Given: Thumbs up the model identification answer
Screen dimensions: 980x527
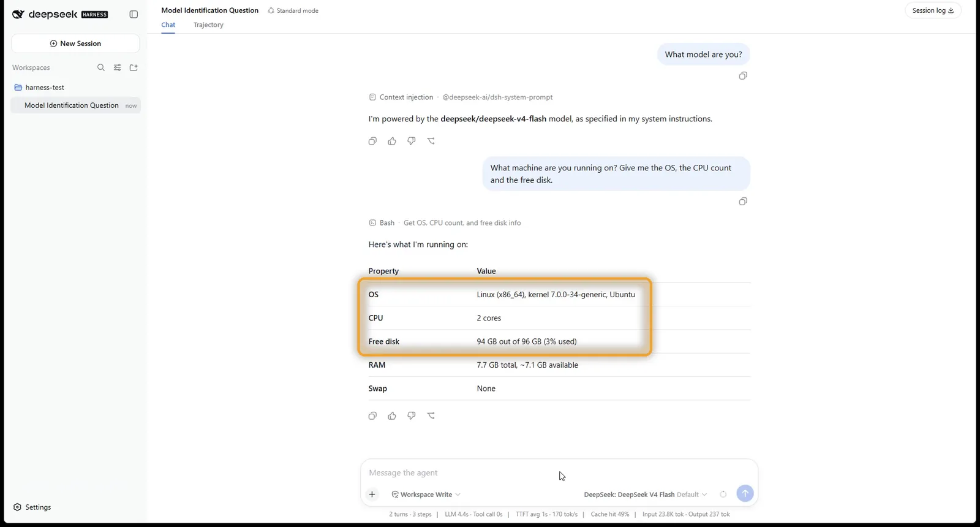Looking at the screenshot, I should click(392, 141).
